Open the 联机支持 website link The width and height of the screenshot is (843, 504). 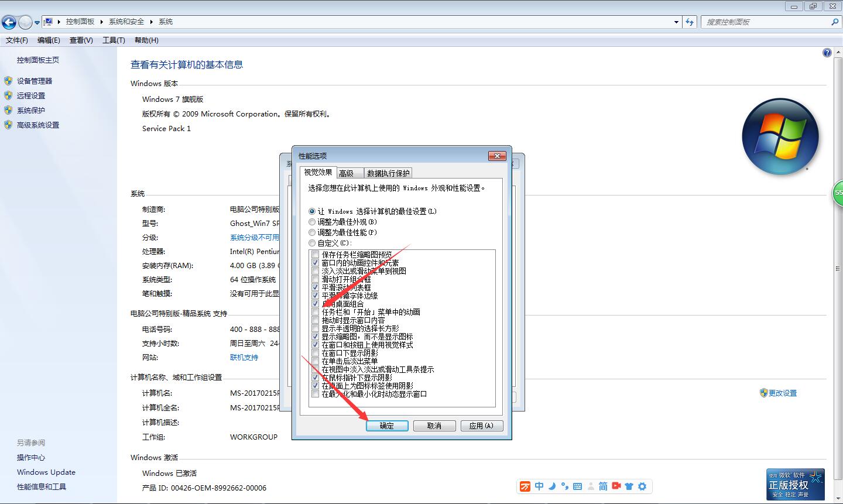coord(244,357)
